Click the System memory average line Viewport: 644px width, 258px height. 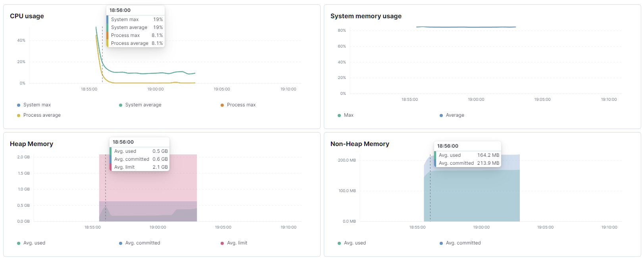(x=466, y=27)
